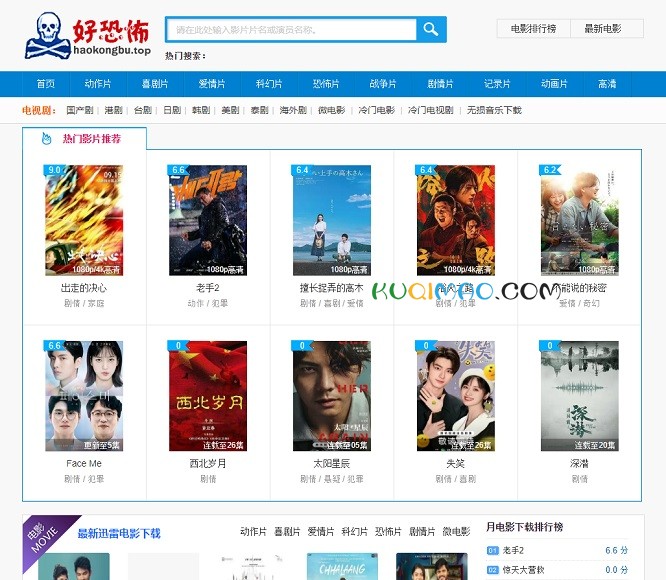This screenshot has width=666, height=580.
Task: Open 电影排行榜 ranking button
Action: click(x=533, y=29)
